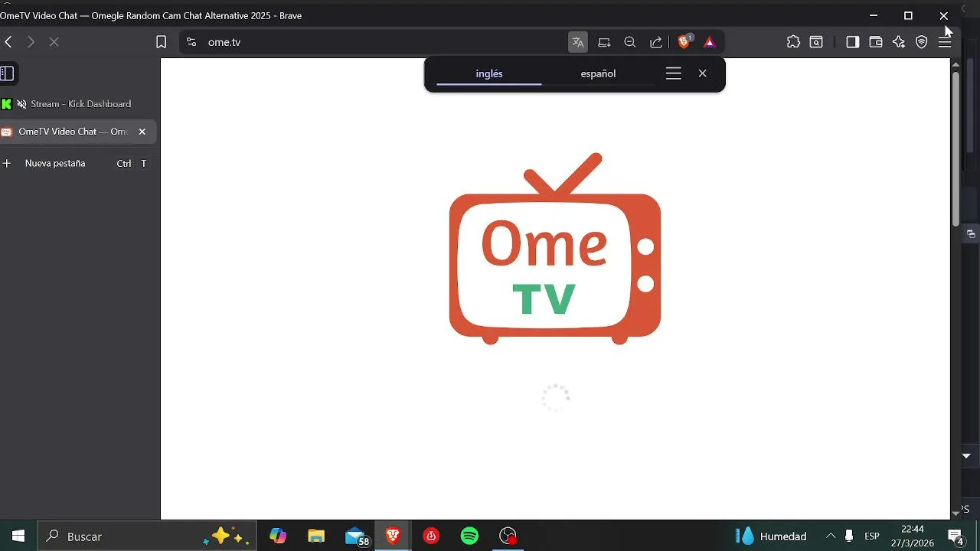Click scrollbar down arrow on page
Screen dimensions: 980x551
(x=955, y=513)
